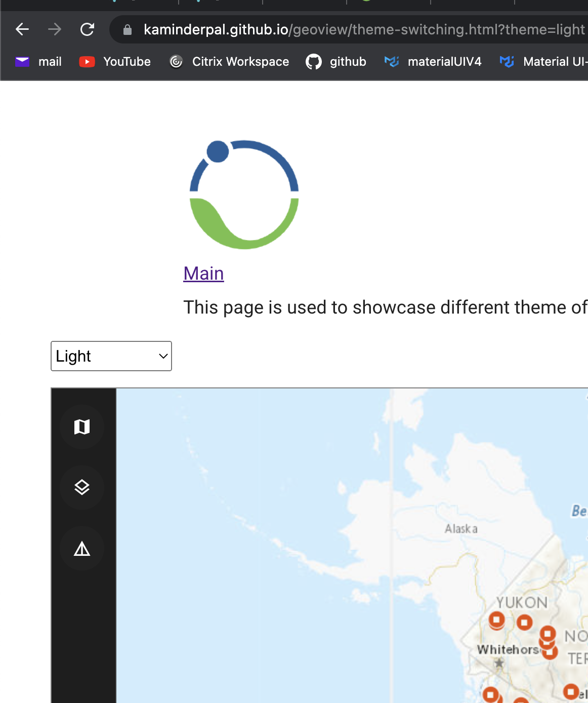Image resolution: width=588 pixels, height=703 pixels.
Task: Click the browser forward arrow
Action: pos(54,29)
